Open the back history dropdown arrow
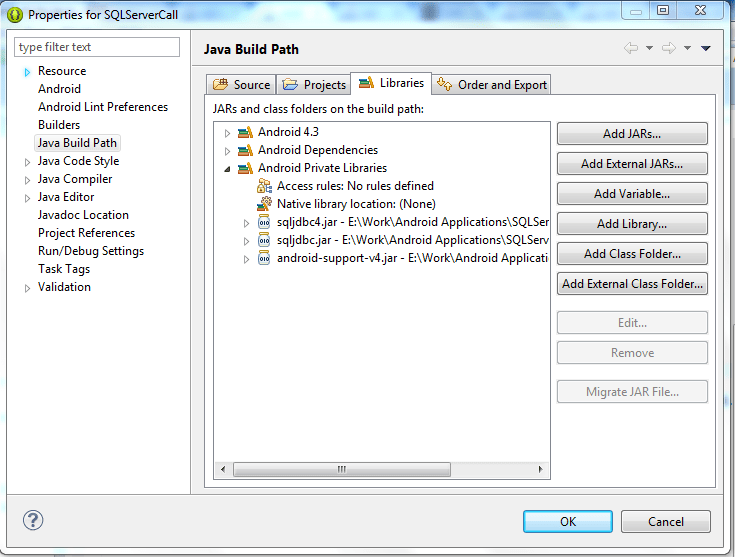Image resolution: width=735 pixels, height=557 pixels. coord(649,48)
